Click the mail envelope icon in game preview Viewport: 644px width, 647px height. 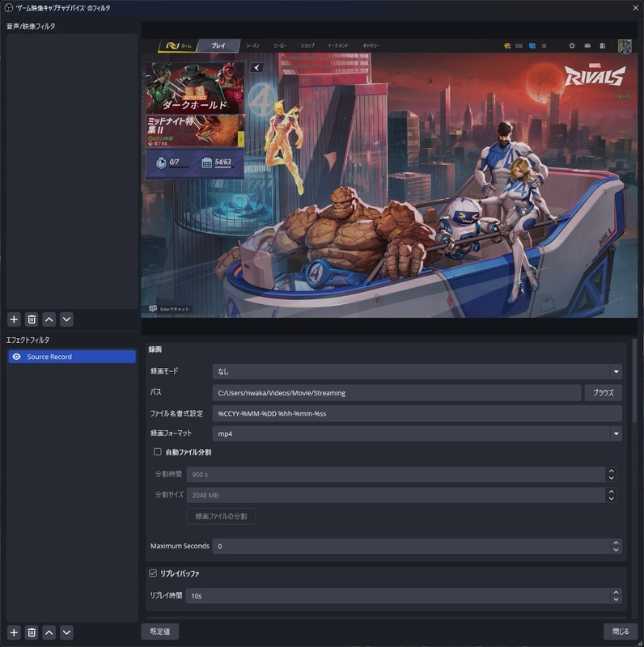click(x=587, y=46)
